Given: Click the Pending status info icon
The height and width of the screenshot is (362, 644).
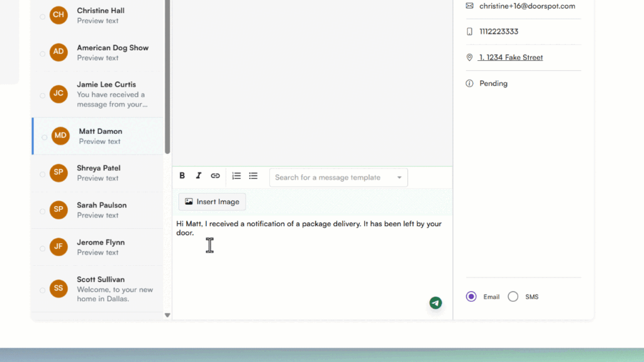Looking at the screenshot, I should [469, 84].
